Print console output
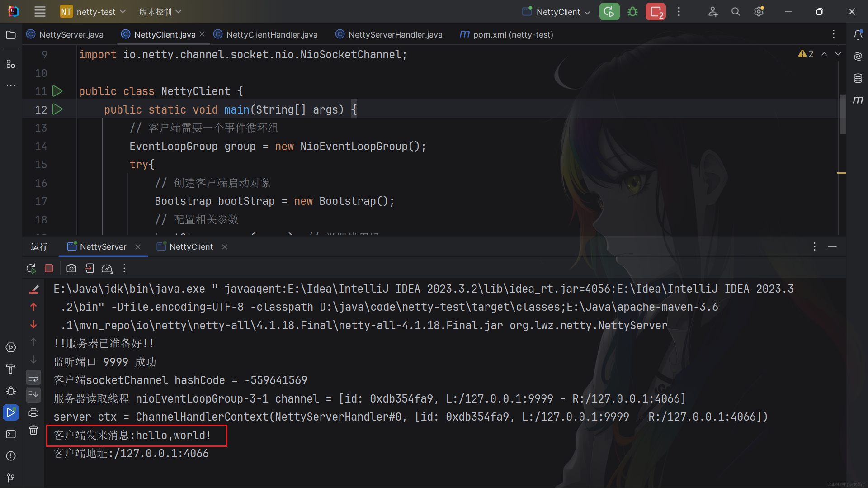This screenshot has height=488, width=868. [33, 412]
